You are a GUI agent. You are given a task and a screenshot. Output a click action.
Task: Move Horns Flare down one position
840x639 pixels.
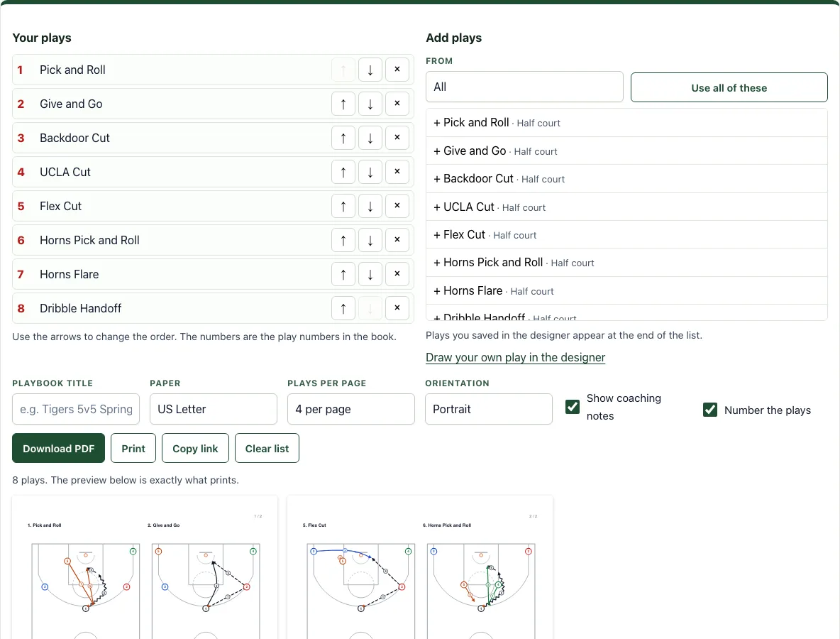(370, 274)
